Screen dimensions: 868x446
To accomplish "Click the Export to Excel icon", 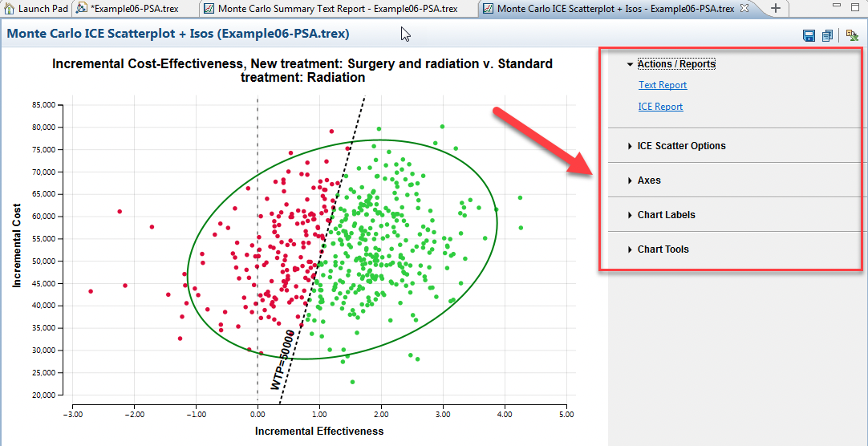I will (x=851, y=35).
